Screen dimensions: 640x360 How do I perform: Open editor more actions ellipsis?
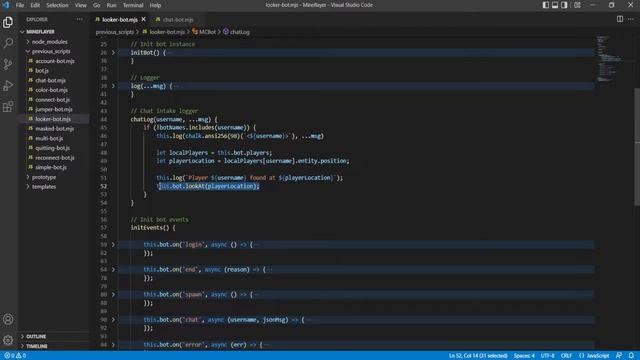[631, 19]
